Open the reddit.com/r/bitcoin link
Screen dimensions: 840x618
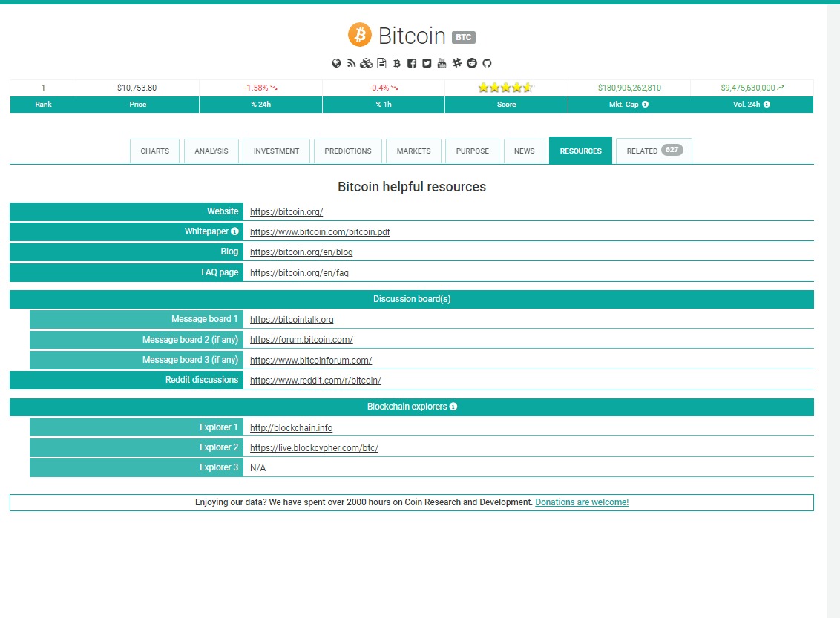[x=315, y=381]
